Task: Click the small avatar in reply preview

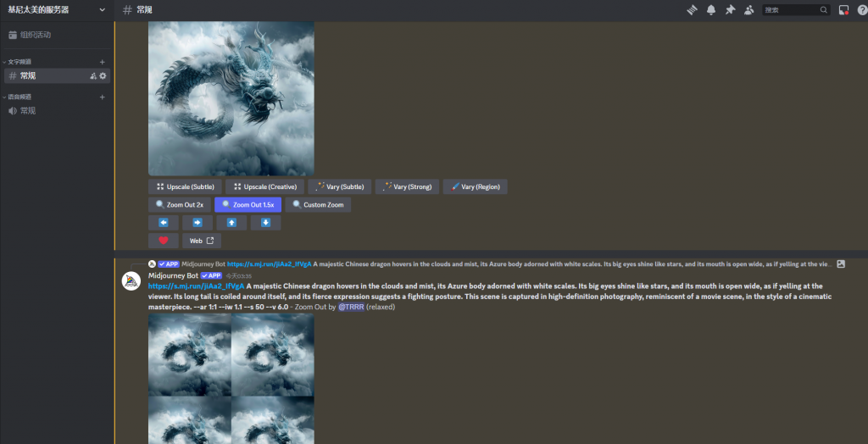Action: coord(153,264)
